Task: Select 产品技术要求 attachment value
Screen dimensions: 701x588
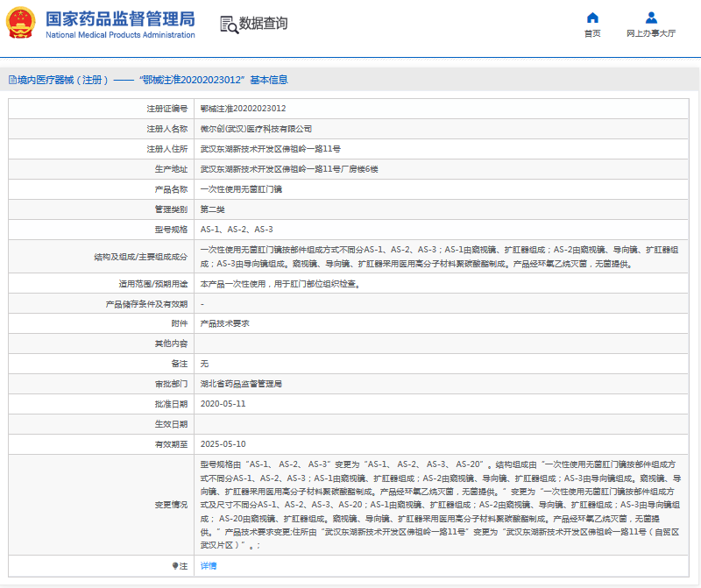Action: coord(225,323)
